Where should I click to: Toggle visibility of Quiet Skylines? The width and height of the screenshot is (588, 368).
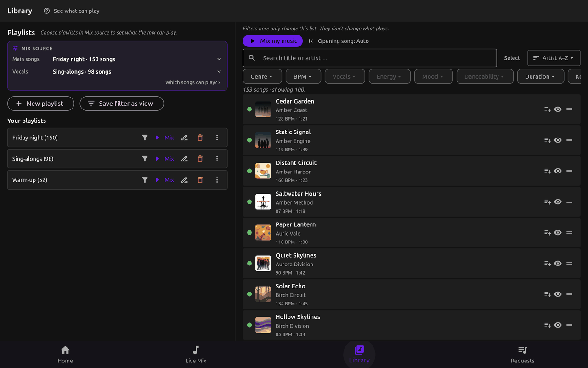[558, 264]
